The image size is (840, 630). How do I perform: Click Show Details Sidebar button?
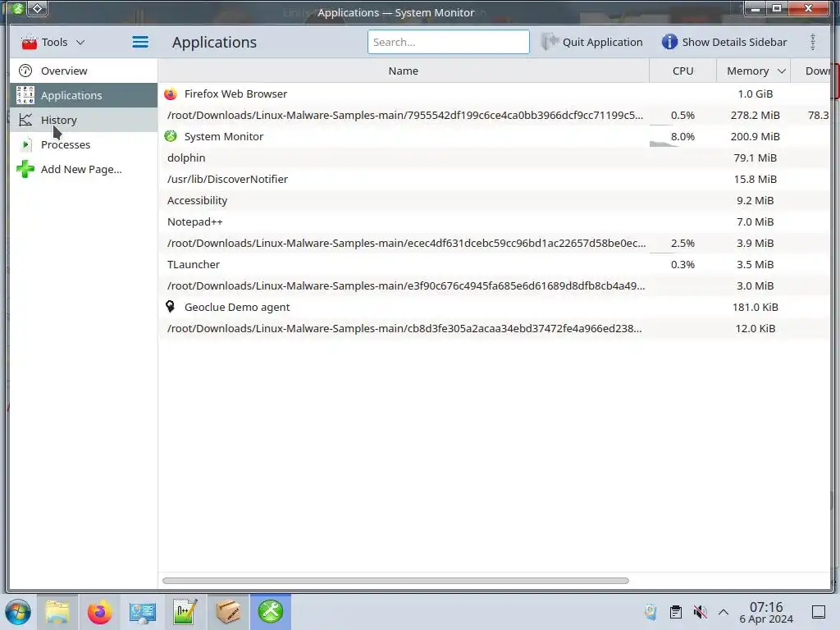(x=724, y=42)
